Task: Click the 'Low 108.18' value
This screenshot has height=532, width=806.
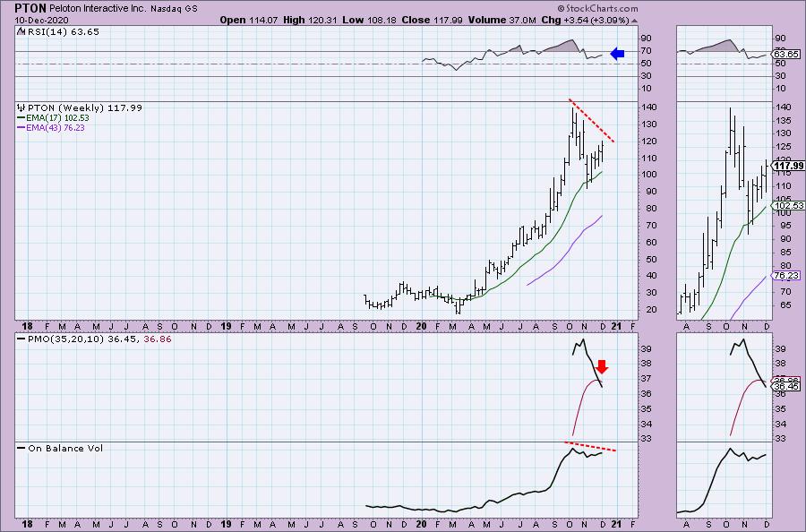Action: [x=370, y=21]
